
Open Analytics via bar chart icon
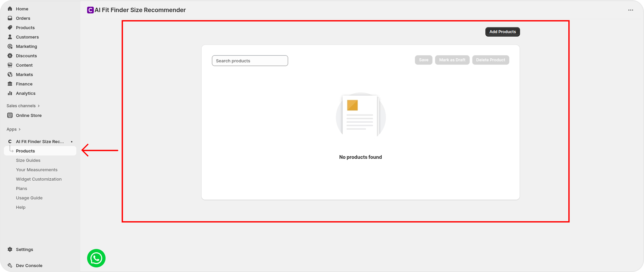click(10, 93)
